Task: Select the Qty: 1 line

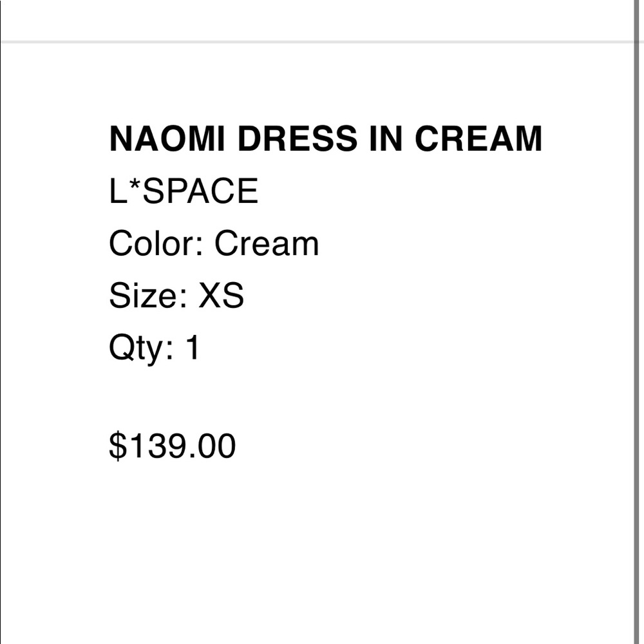Action: click(x=155, y=348)
